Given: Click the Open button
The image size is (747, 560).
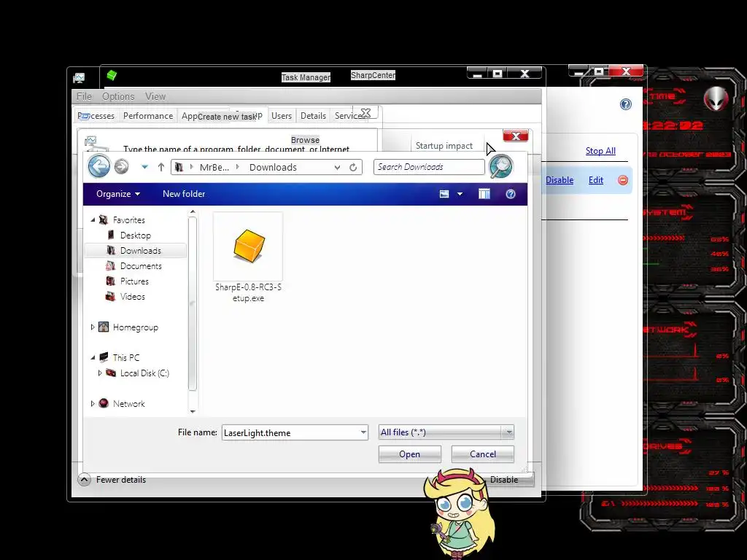Looking at the screenshot, I should click(x=410, y=454).
